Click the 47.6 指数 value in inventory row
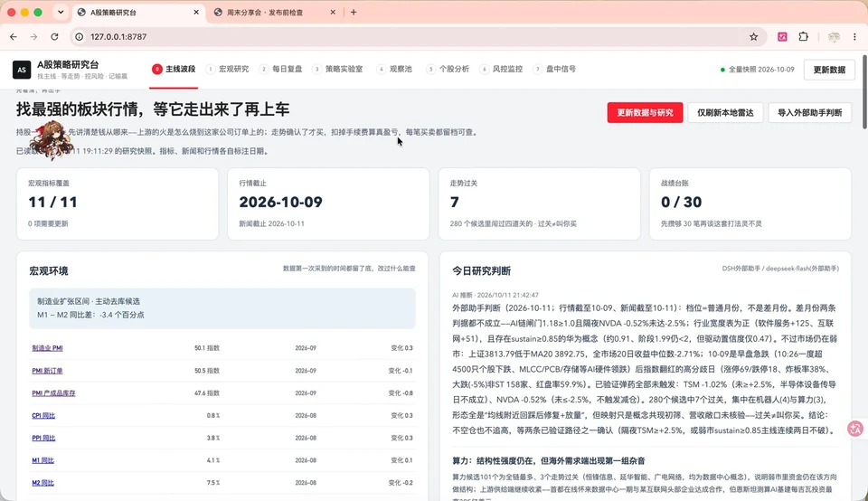 point(206,393)
